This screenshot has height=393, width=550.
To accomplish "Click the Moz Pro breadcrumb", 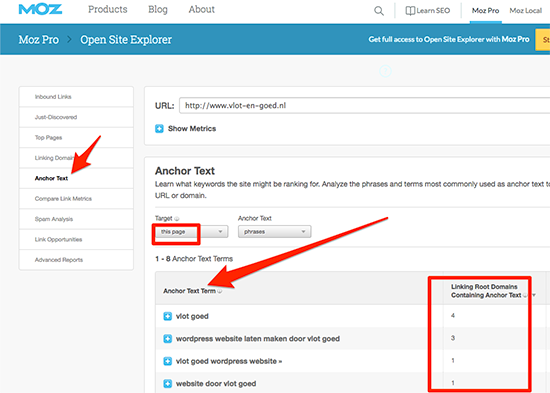I will [39, 40].
